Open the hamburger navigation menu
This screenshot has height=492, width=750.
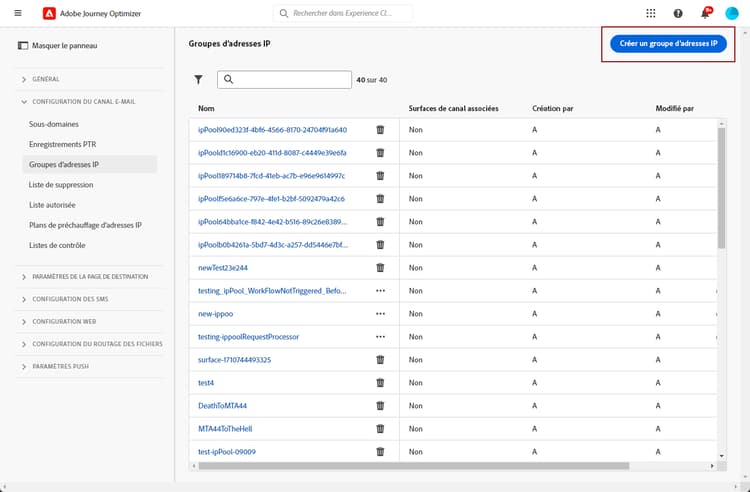pyautogui.click(x=18, y=13)
